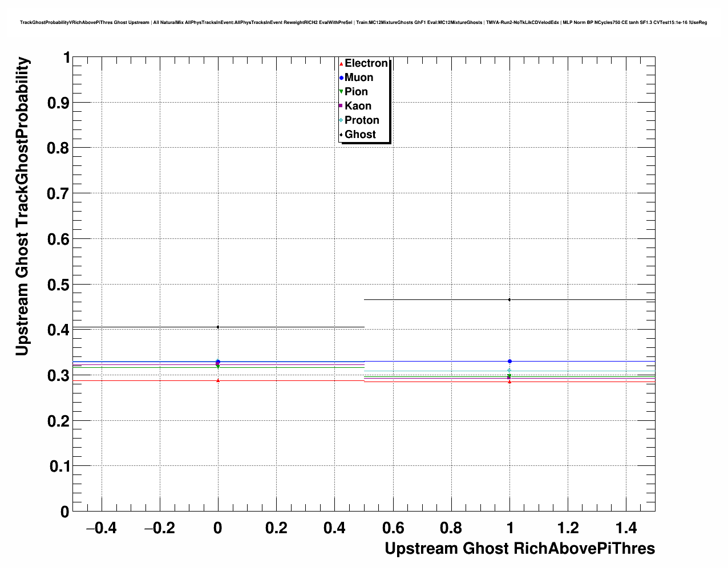Screen dimensions: 728x568
Task: Click the purple Kaon square marker in legend
Action: click(x=341, y=106)
